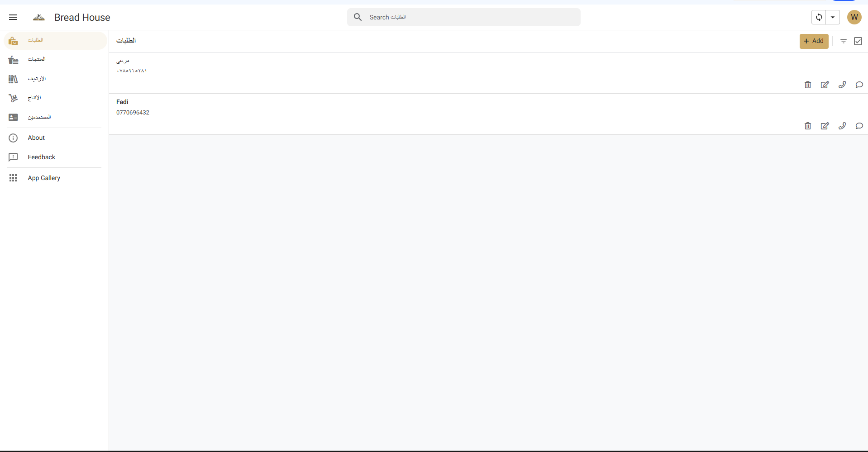Delete the Fadi order with trash icon
Viewport: 868px width, 452px height.
point(808,126)
